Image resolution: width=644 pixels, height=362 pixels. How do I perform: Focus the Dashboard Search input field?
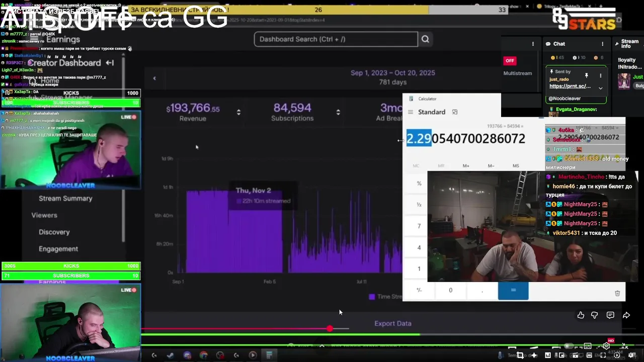[336, 39]
